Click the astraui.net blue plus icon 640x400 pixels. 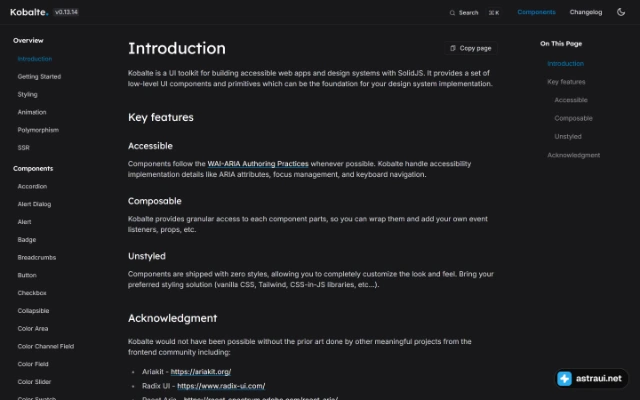(564, 378)
